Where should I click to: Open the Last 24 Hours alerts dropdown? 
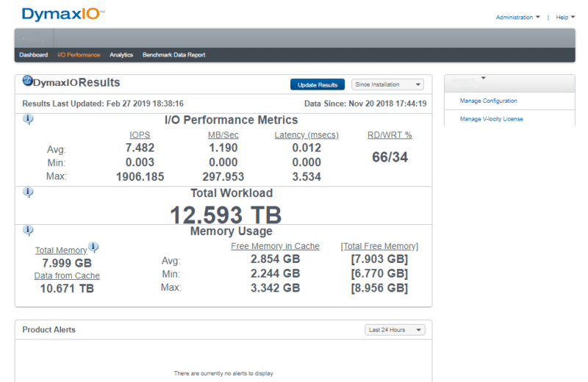395,330
